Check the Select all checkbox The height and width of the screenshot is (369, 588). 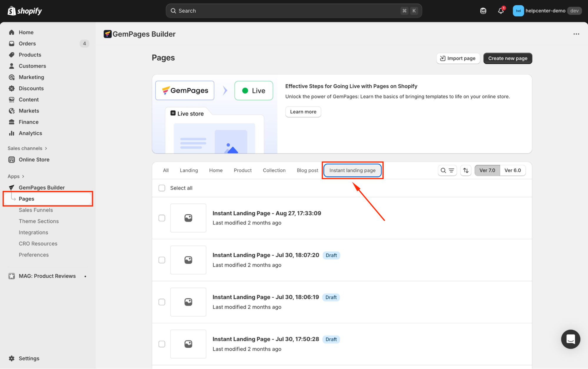(162, 188)
